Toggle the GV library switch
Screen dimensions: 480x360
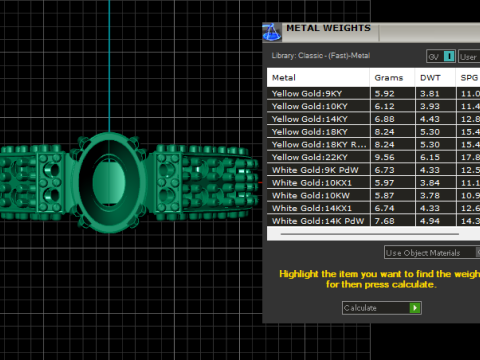[x=441, y=56]
